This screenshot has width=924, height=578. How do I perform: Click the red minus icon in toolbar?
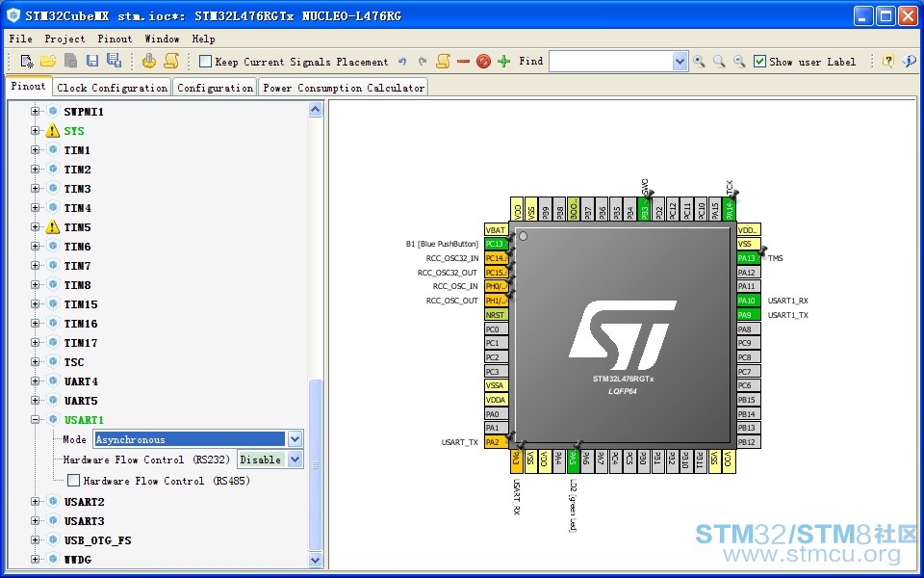pyautogui.click(x=463, y=62)
